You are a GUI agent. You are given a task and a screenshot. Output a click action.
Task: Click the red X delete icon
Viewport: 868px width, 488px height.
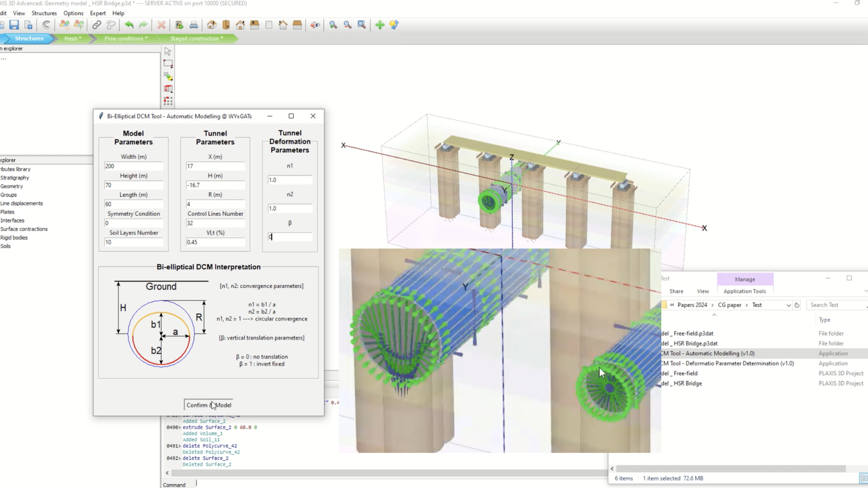[161, 25]
